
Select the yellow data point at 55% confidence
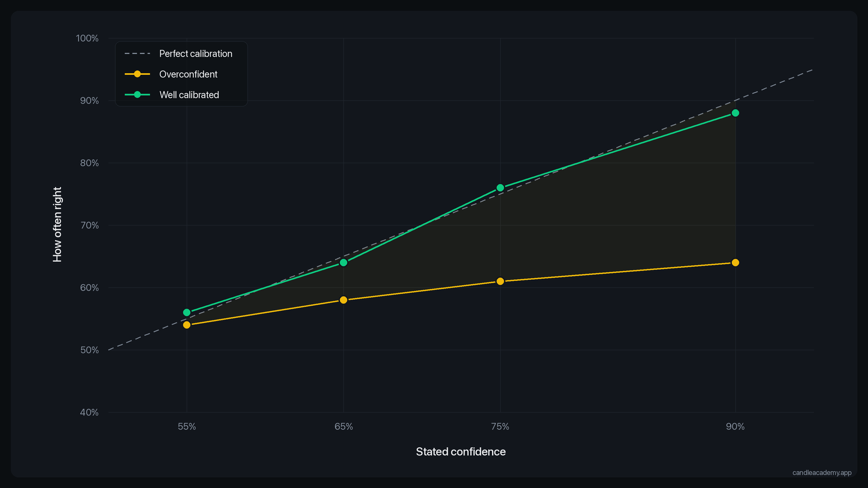187,325
